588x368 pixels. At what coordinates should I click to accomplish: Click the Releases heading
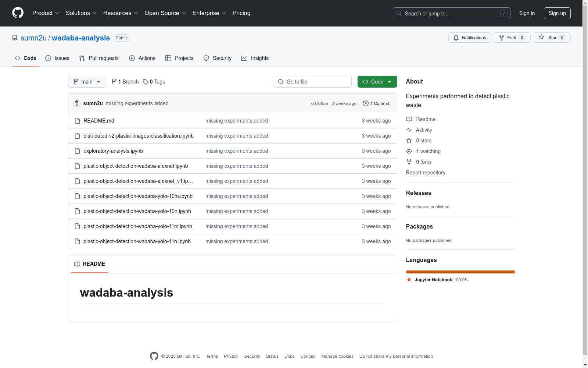click(419, 193)
